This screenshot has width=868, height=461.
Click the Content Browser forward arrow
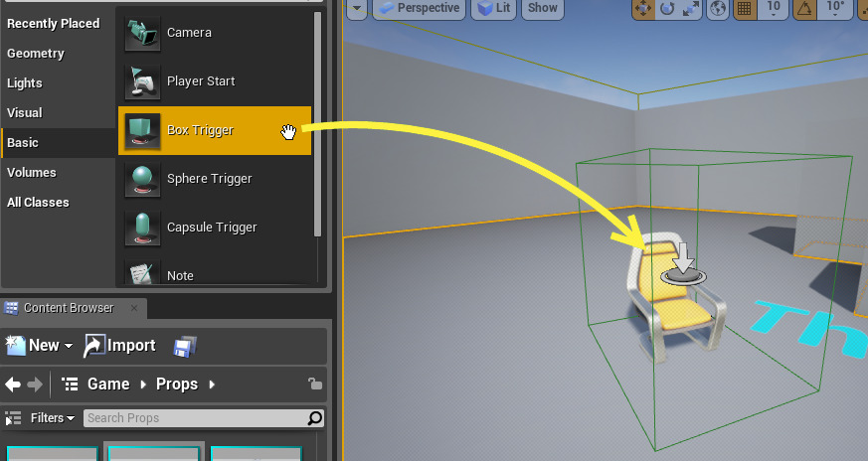tap(35, 384)
